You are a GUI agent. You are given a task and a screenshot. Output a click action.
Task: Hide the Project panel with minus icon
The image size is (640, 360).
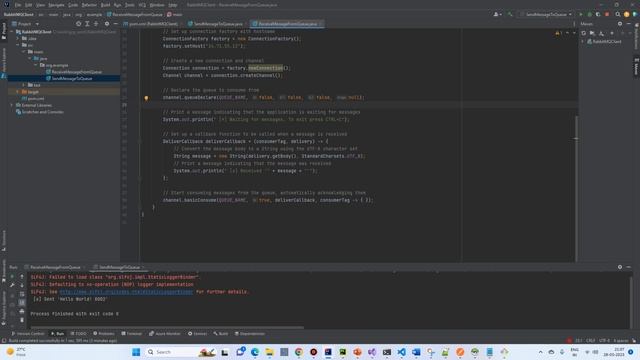coord(116,24)
